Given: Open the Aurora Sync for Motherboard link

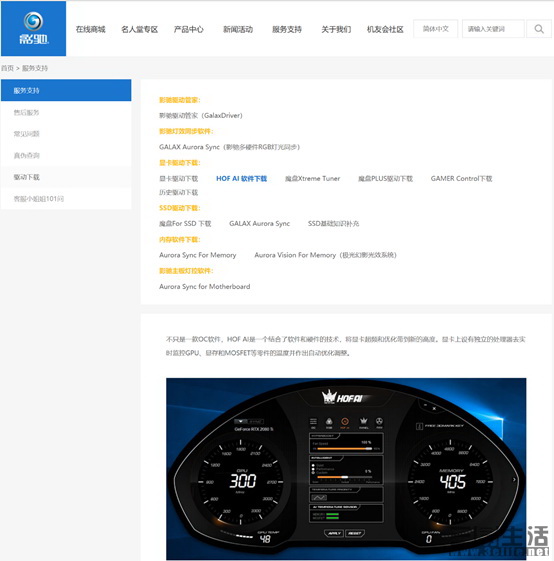Looking at the screenshot, I should coord(204,287).
